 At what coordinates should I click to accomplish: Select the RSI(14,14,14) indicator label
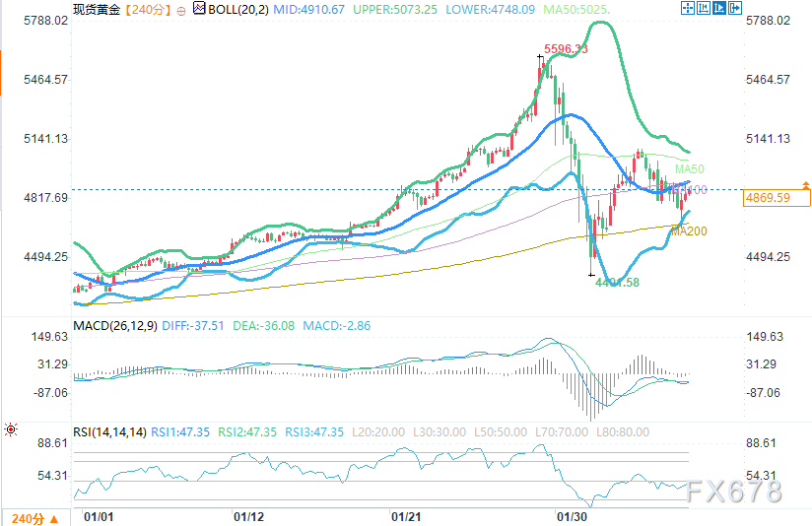tap(110, 431)
